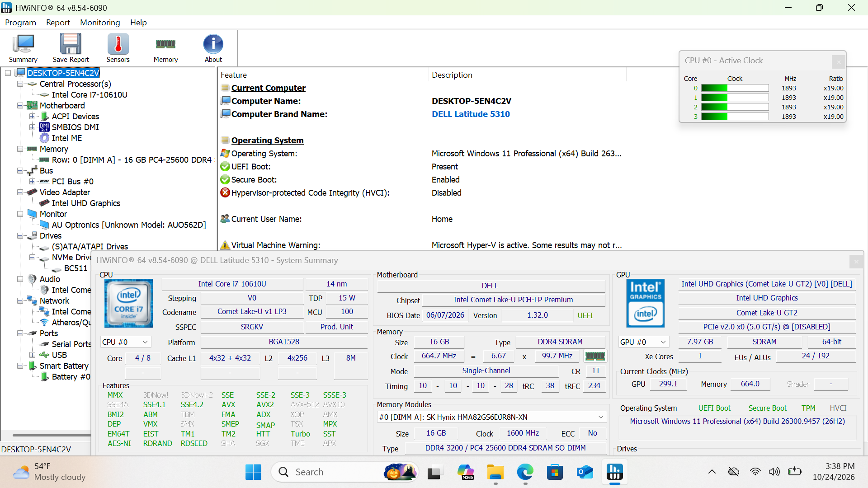
Task: Click the memory module chip icon next to 99.7 MHz
Action: [x=595, y=356]
